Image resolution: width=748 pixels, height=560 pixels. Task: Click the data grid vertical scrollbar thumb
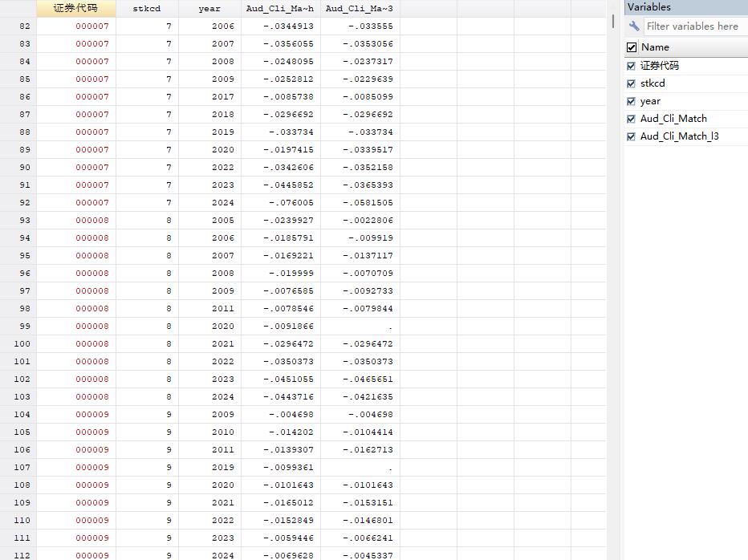613,21
